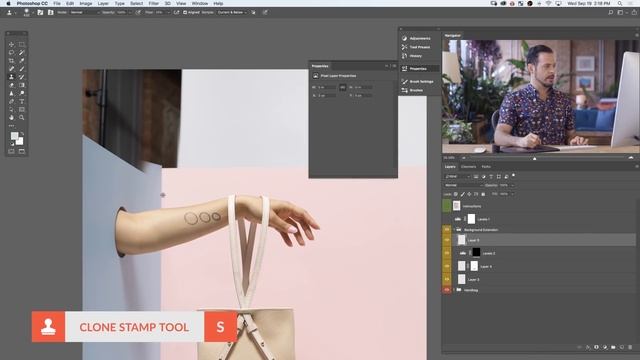Open the Opacity dropdown in options bar
Screen dimensions: 640x360
coord(130,12)
